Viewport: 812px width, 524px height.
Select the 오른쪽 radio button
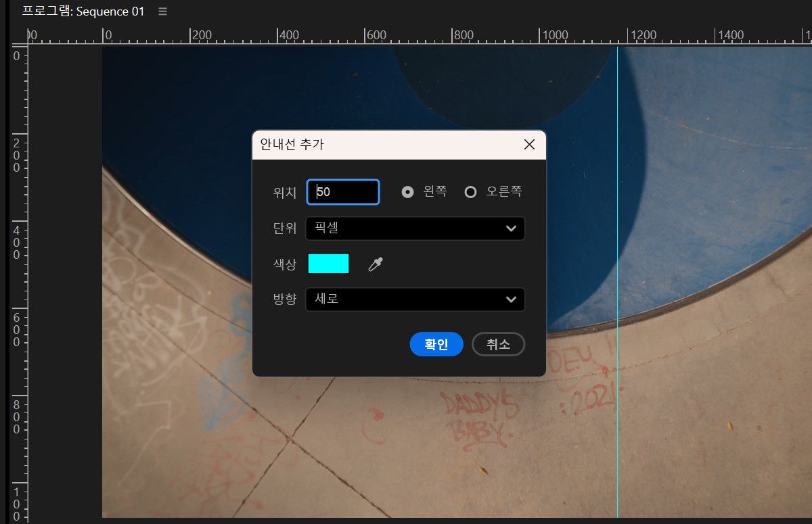point(471,192)
